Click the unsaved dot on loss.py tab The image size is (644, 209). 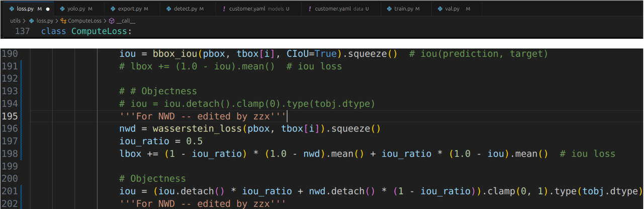point(47,9)
